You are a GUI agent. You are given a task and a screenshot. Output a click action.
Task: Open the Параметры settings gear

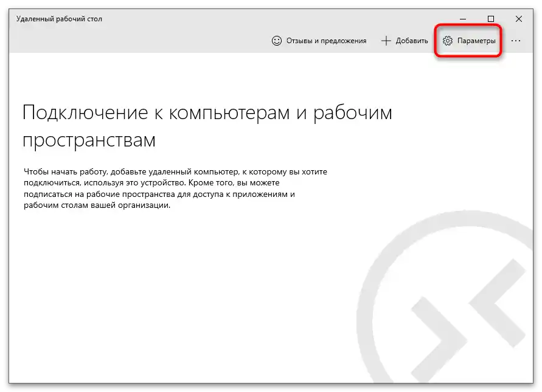[469, 41]
